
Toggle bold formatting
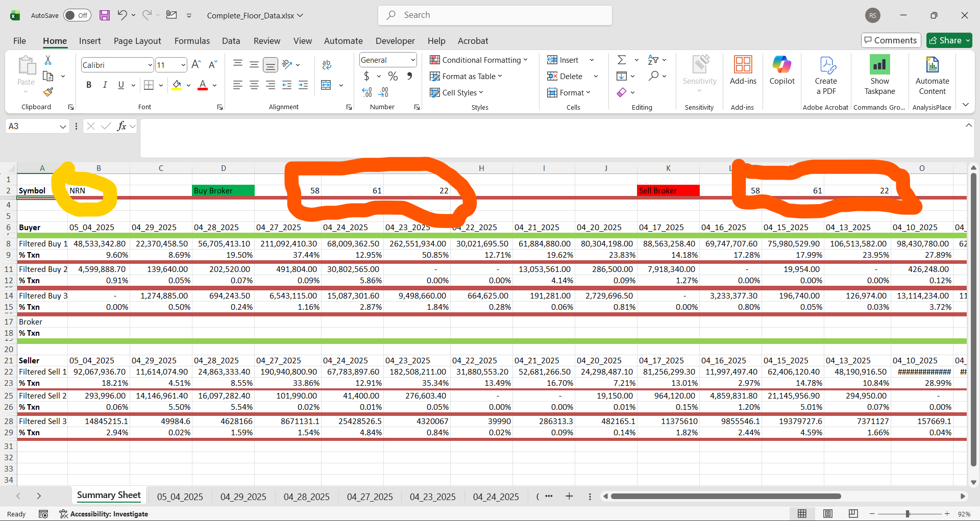(x=89, y=85)
